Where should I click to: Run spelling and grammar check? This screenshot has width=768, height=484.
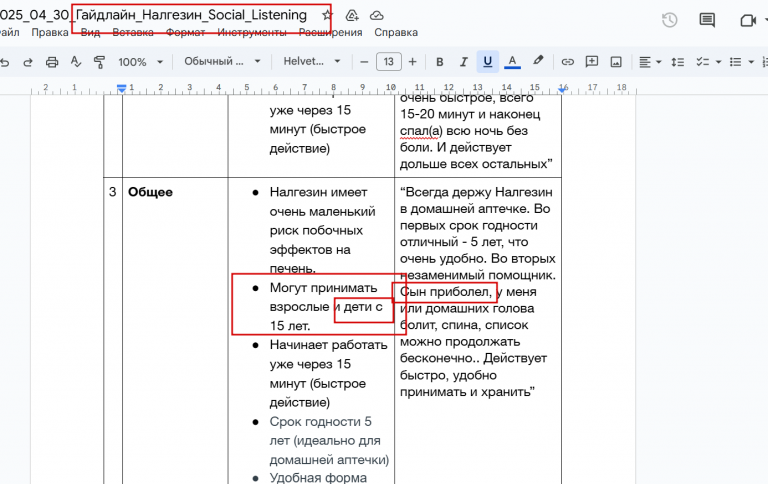pos(75,62)
